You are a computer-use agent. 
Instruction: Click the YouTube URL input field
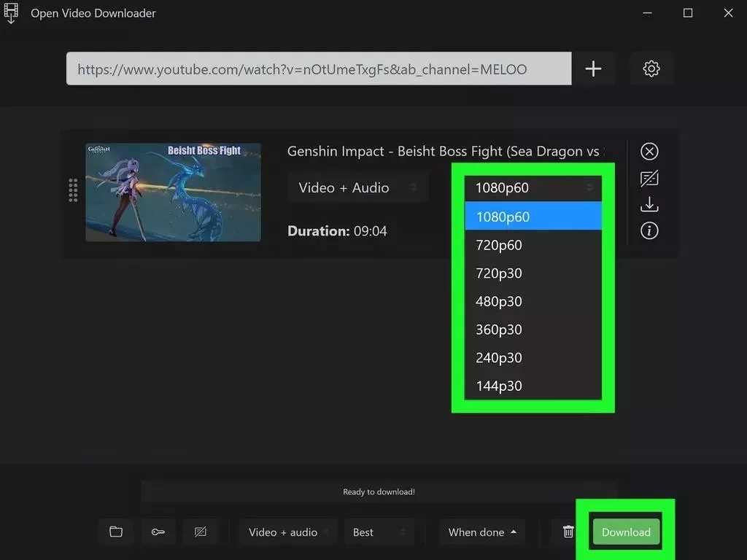click(x=317, y=68)
